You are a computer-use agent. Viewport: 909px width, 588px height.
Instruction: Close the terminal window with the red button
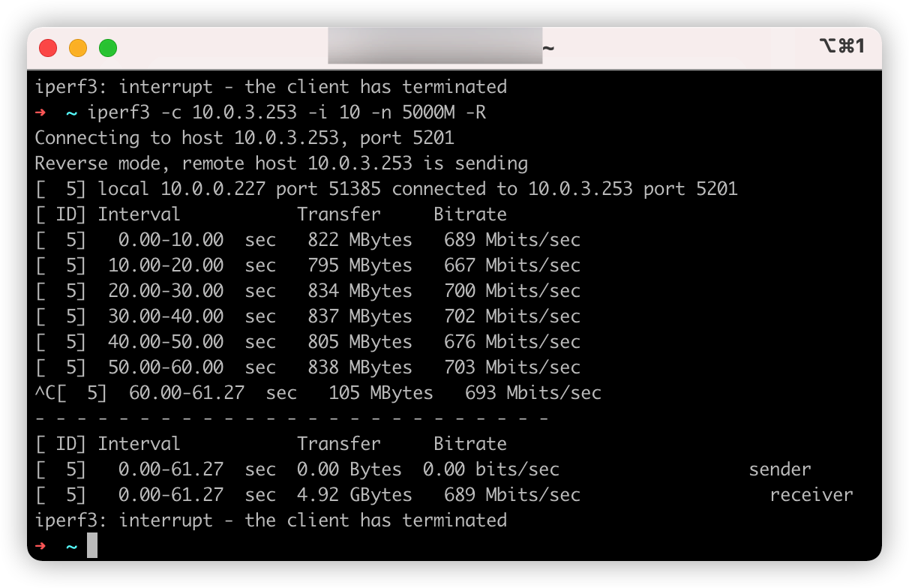click(x=48, y=48)
